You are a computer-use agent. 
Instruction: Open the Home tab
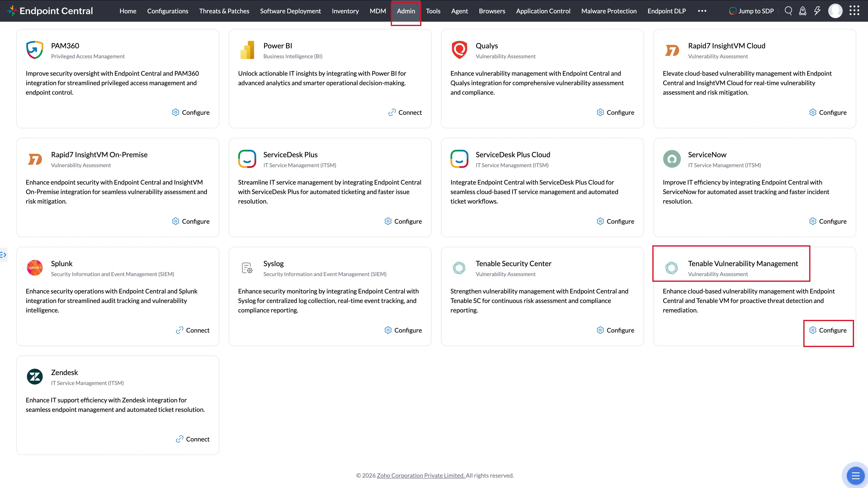click(128, 11)
